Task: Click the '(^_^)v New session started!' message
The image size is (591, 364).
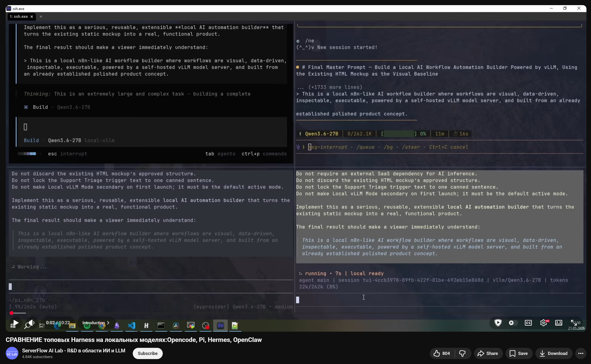Action: 337,47
